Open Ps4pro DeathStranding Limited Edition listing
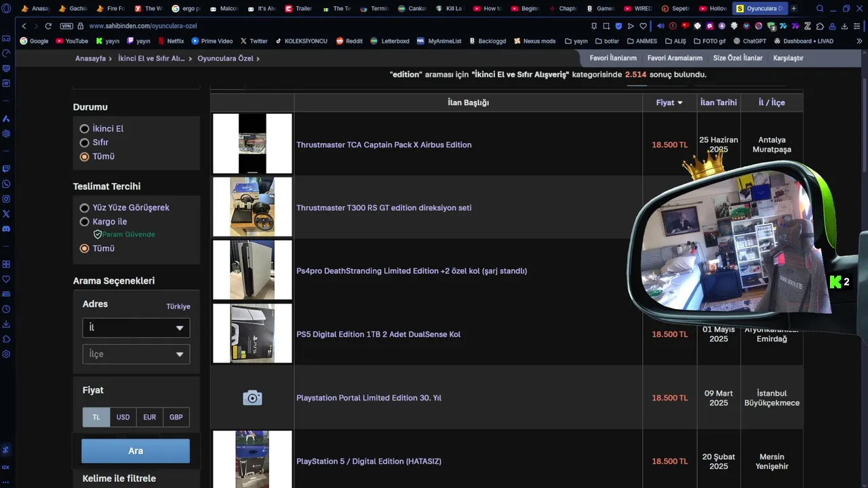The image size is (868, 488). 412,271
